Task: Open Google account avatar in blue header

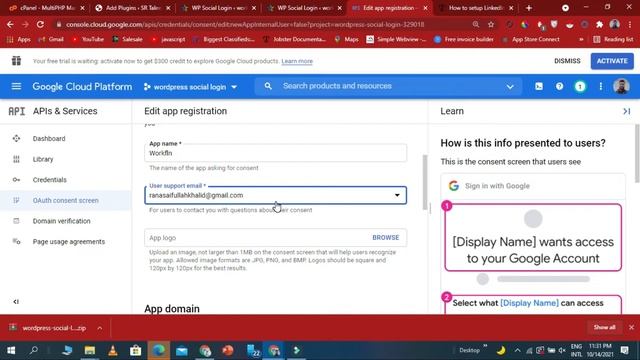Action: [x=621, y=87]
